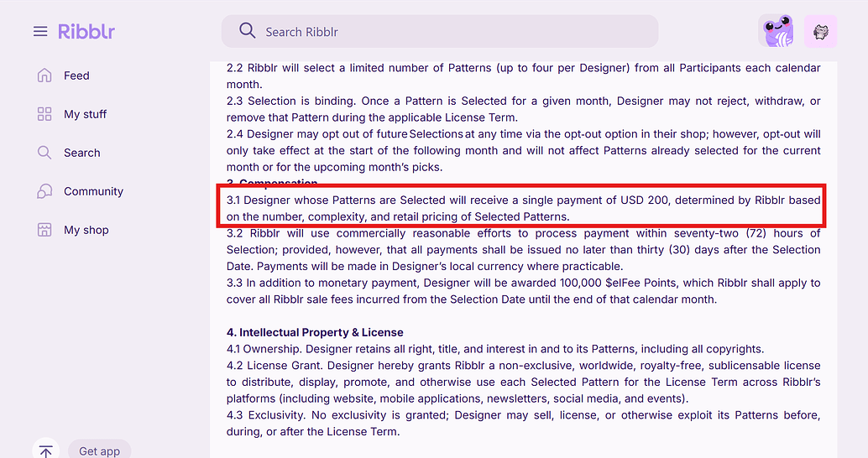The width and height of the screenshot is (868, 458).
Task: Select the Search sidebar label
Action: click(82, 153)
